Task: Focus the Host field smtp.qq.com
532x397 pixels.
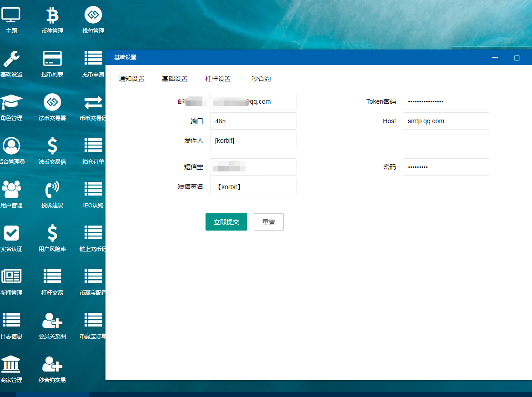Action: click(x=446, y=121)
